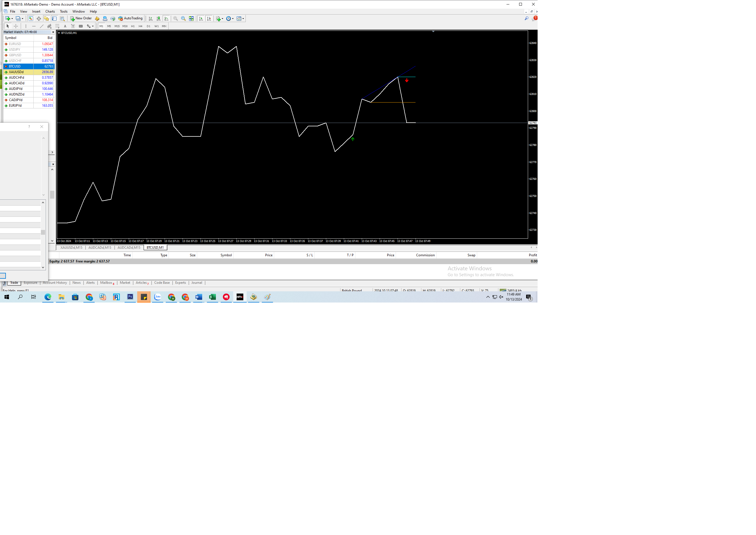The image size is (756, 535).
Task: Click the New Order button
Action: [81, 18]
